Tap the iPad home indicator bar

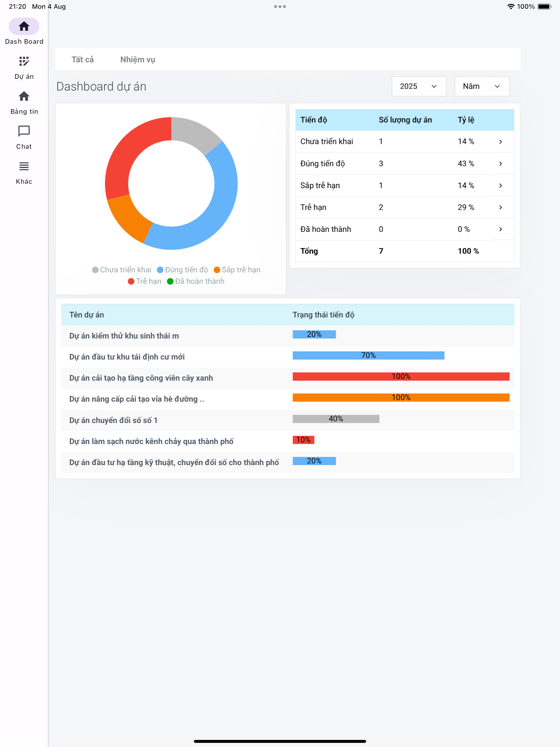click(280, 741)
